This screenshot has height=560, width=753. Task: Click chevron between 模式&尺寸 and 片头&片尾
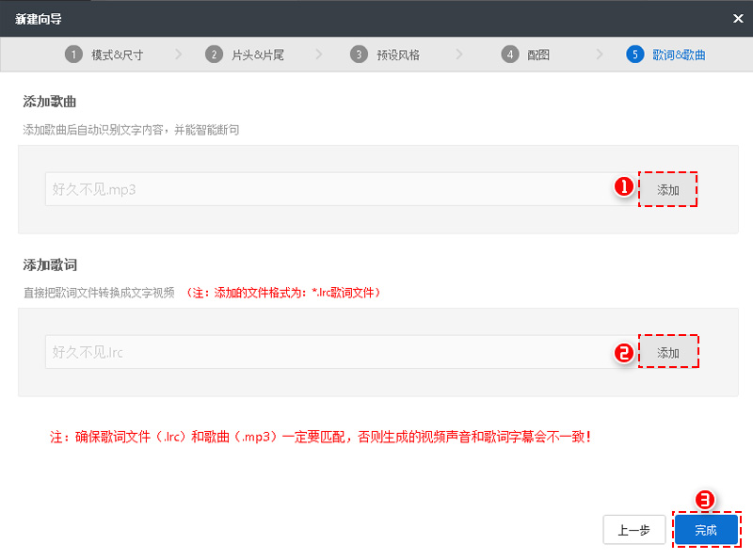[x=178, y=55]
